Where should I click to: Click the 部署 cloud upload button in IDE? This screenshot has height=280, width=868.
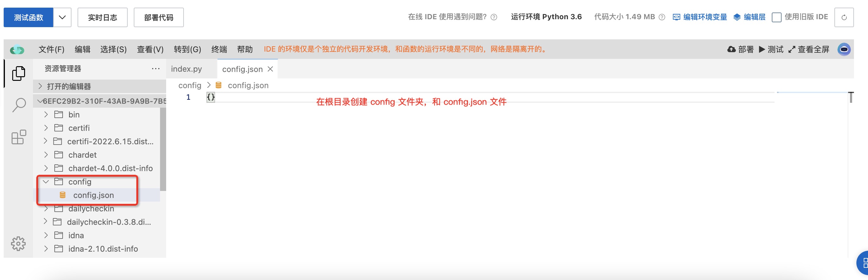coord(740,49)
